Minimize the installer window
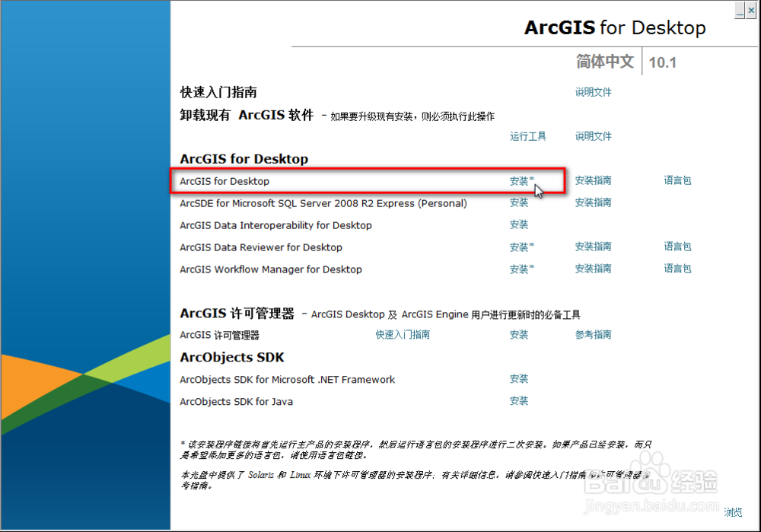Screen dimensions: 761x532 [x=740, y=10]
